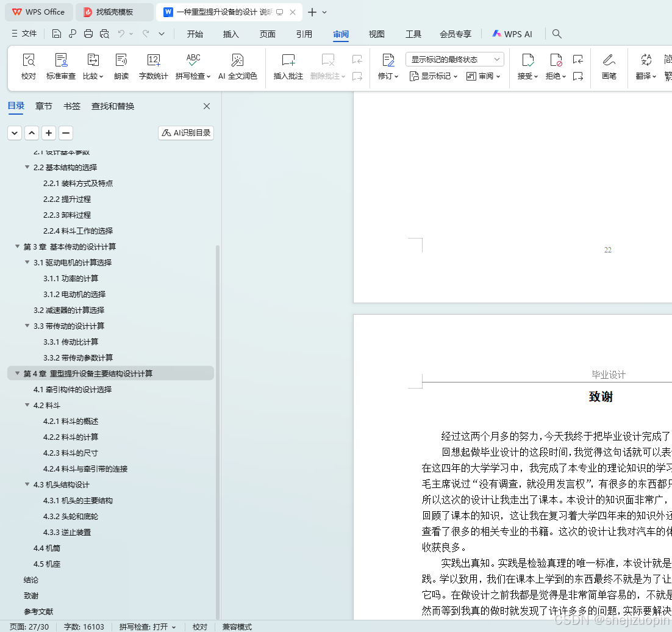Switch to the 页面 ribbon tab
Image resolution: width=672 pixels, height=632 pixels.
(268, 34)
